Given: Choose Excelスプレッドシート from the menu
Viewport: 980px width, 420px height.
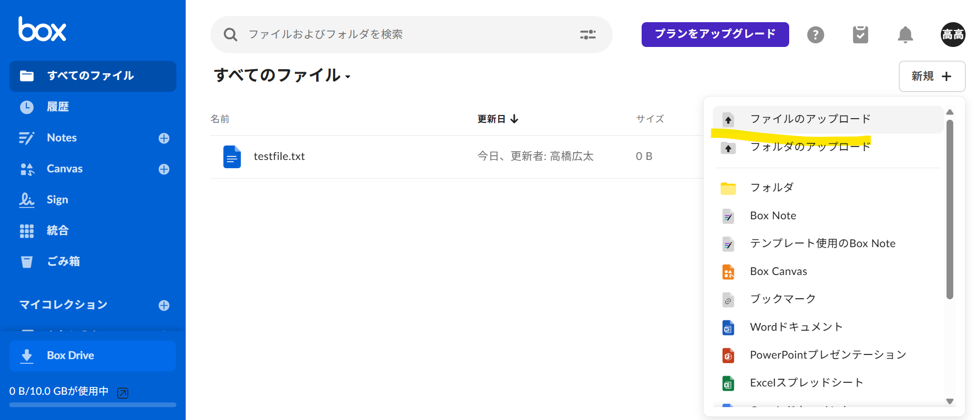Looking at the screenshot, I should [x=806, y=383].
